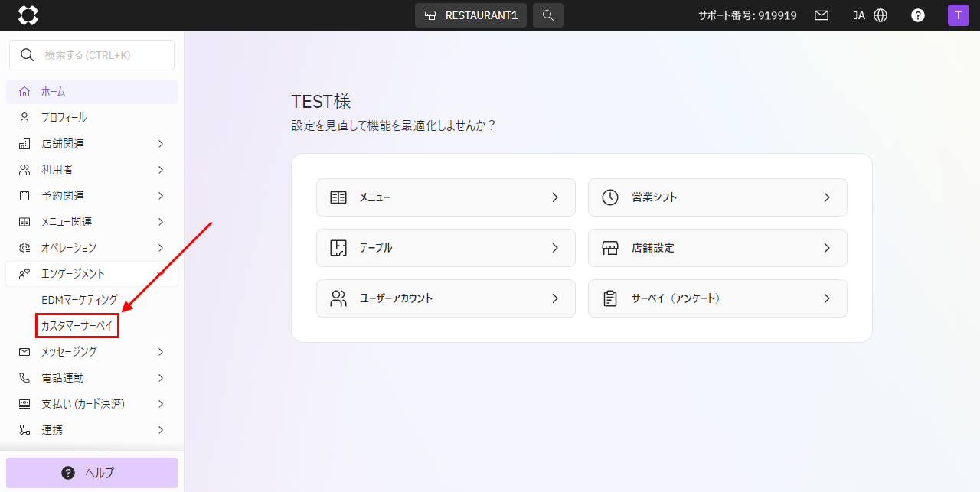Viewport: 980px width, 492px height.
Task: Expand the 店舗関連 sidebar section
Action: point(92,144)
